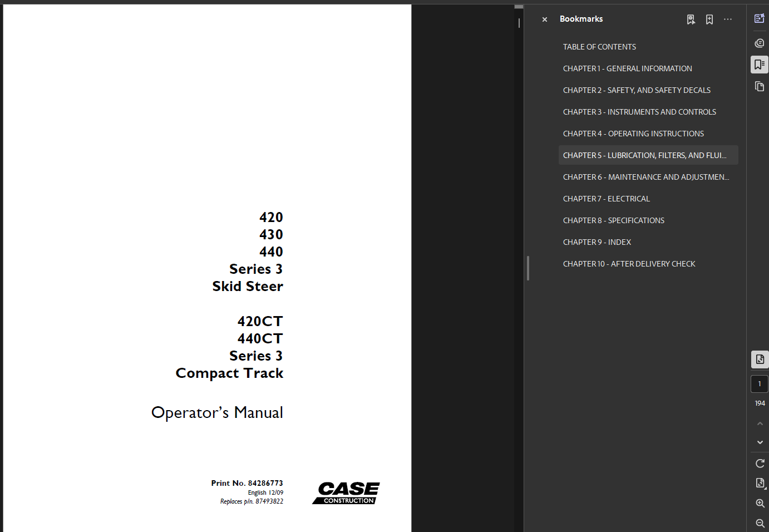
Task: Zoom in on the document
Action: click(760, 503)
